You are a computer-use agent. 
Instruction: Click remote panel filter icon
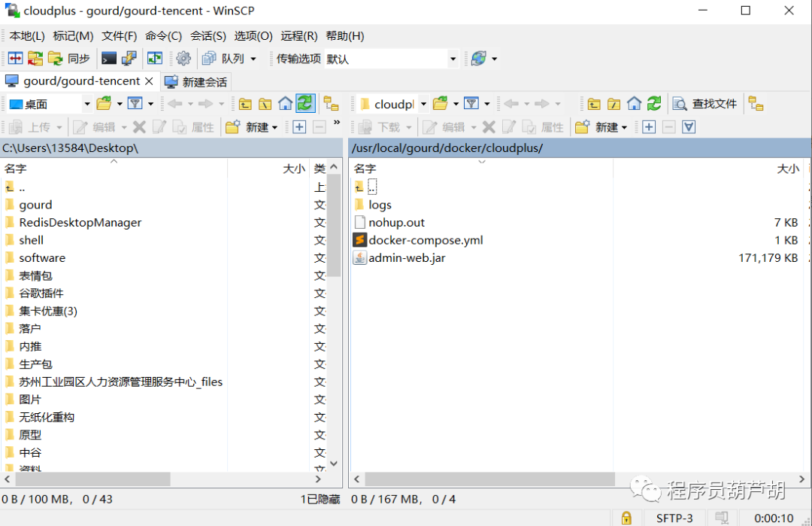pos(471,104)
